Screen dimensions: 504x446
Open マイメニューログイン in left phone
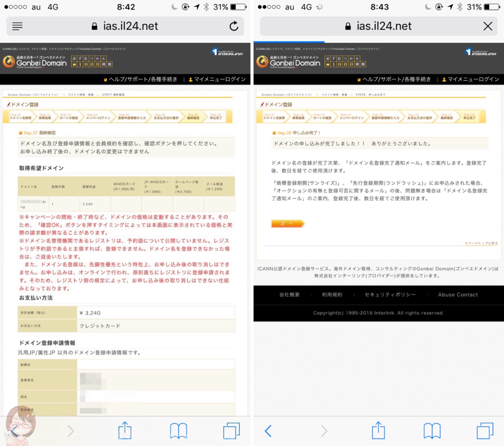pos(217,79)
